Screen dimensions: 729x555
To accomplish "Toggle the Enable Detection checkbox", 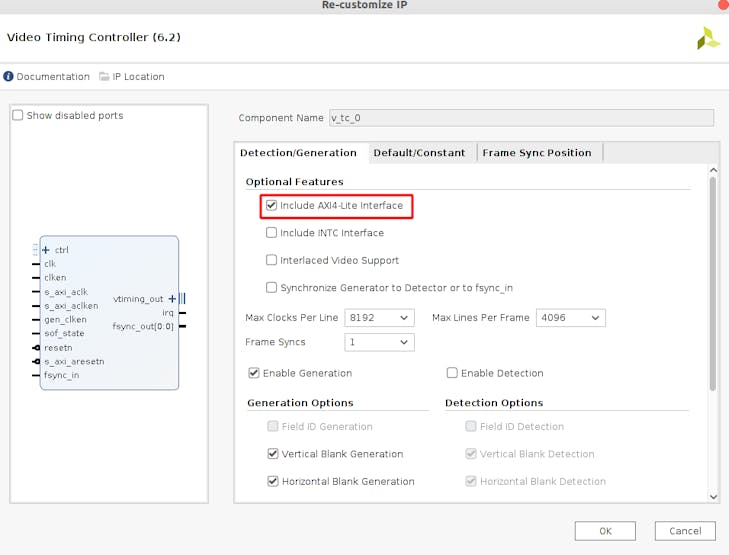I will point(452,373).
